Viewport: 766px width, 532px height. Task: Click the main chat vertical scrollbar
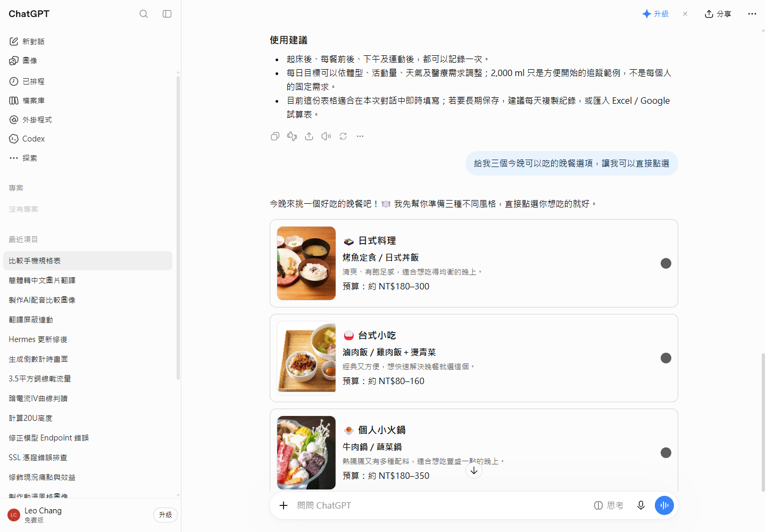pyautogui.click(x=763, y=422)
